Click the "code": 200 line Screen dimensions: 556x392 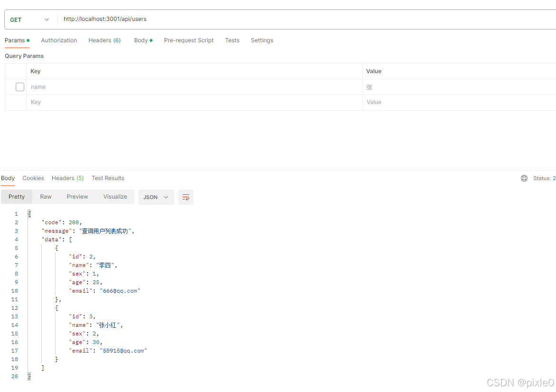point(62,222)
